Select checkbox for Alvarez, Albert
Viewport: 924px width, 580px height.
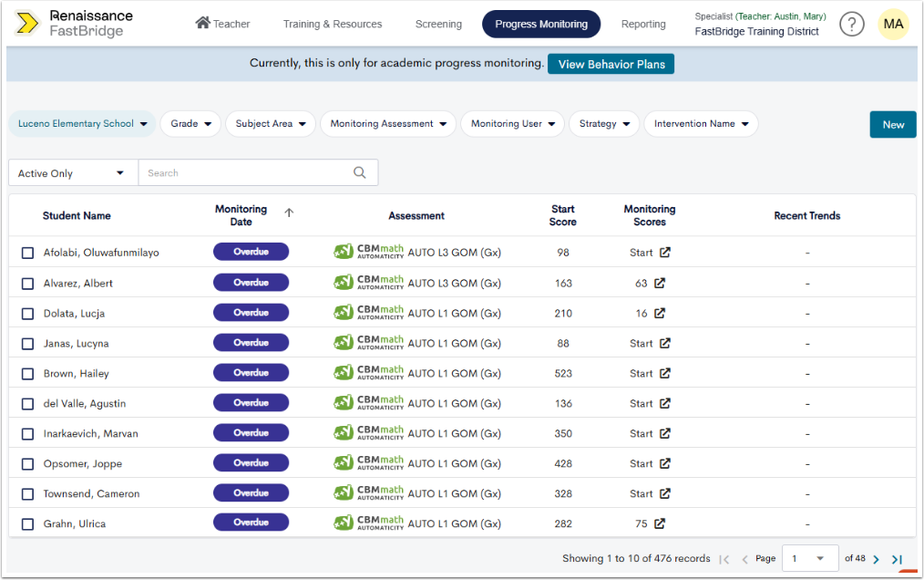click(27, 284)
